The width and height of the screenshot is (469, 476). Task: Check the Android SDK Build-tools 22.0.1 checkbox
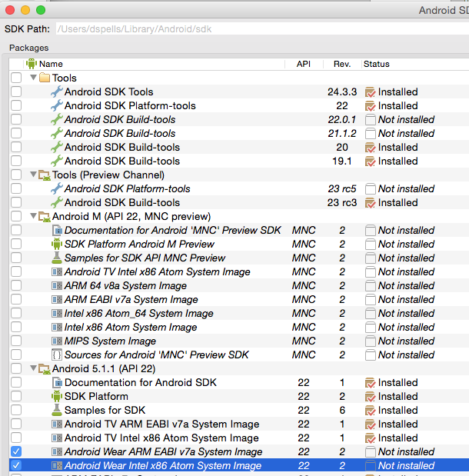(16, 119)
